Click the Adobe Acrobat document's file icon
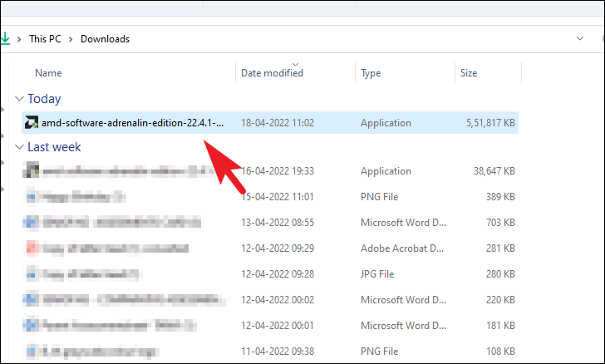Screen dimensions: 605x364 32,248
